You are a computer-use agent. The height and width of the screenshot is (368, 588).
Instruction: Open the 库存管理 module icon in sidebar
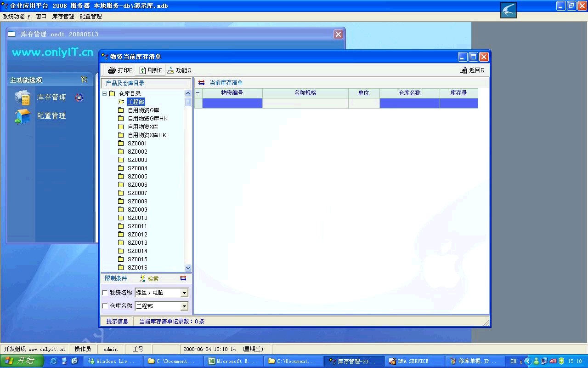pos(22,98)
